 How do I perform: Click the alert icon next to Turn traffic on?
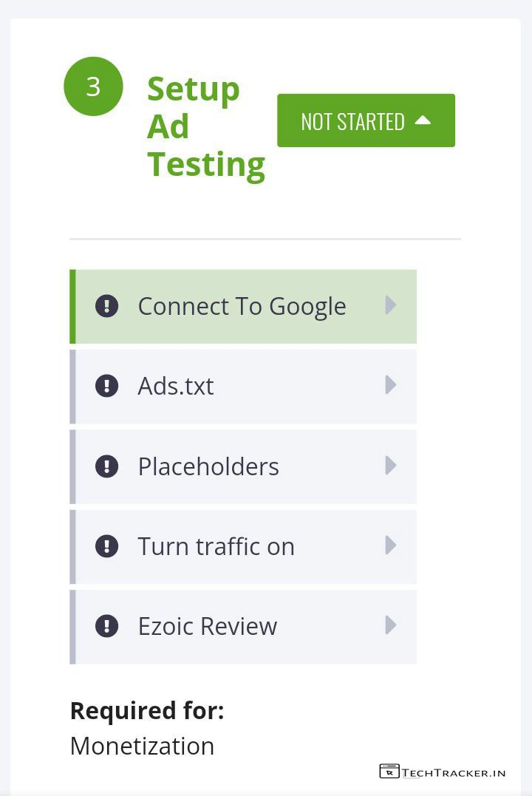(107, 546)
